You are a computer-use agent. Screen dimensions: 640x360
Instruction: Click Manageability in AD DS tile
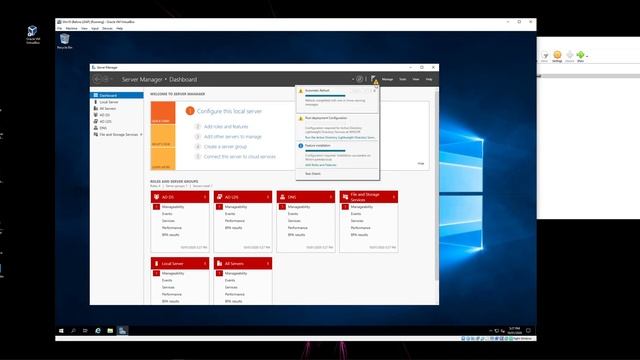tap(173, 207)
